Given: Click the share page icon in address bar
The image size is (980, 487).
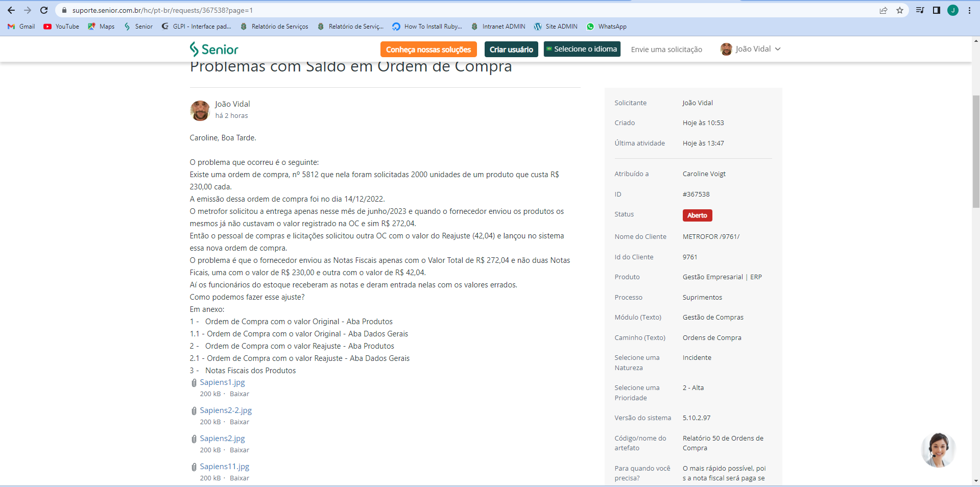Looking at the screenshot, I should pos(883,10).
